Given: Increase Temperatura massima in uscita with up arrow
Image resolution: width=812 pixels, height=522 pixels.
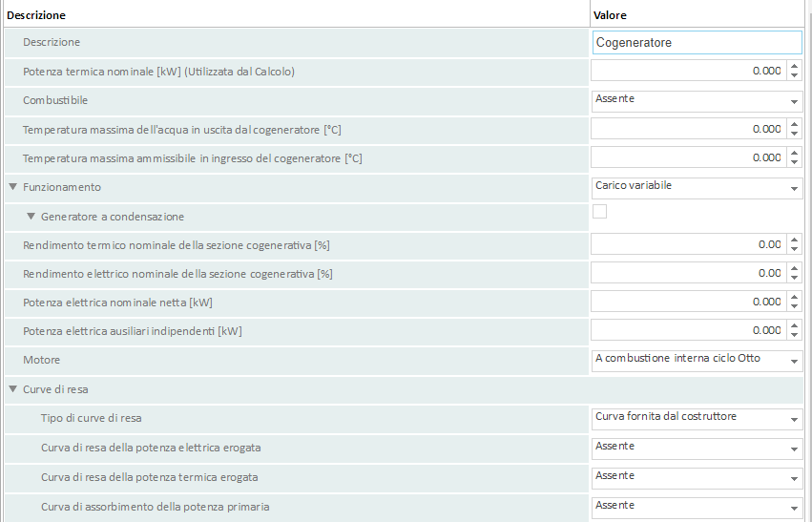Looking at the screenshot, I should point(795,124).
